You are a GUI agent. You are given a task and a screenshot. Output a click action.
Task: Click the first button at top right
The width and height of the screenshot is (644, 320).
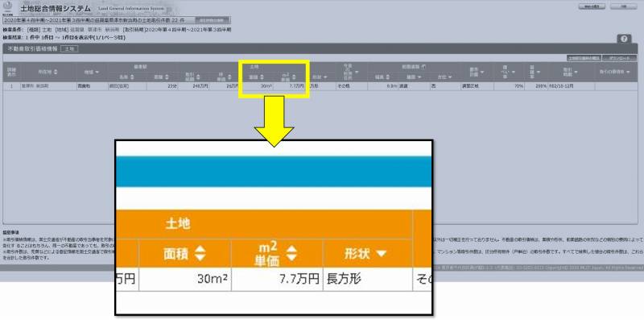coord(592,6)
